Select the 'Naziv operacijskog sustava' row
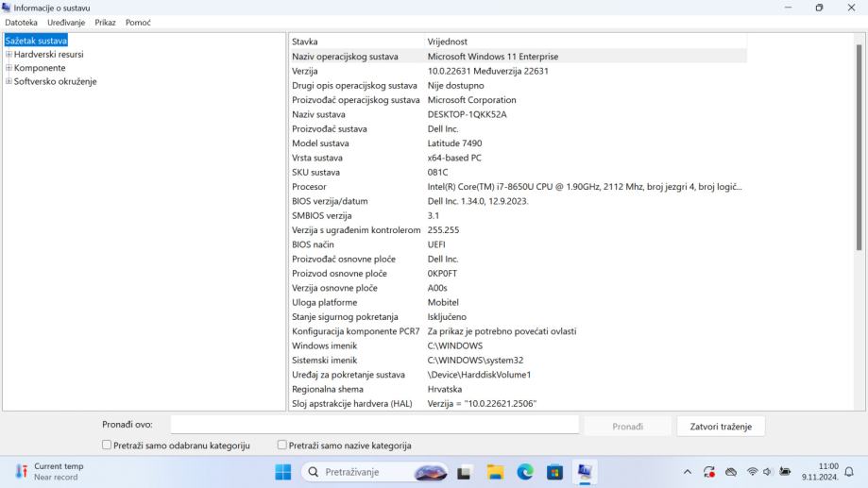The width and height of the screenshot is (868, 488). pyautogui.click(x=519, y=57)
